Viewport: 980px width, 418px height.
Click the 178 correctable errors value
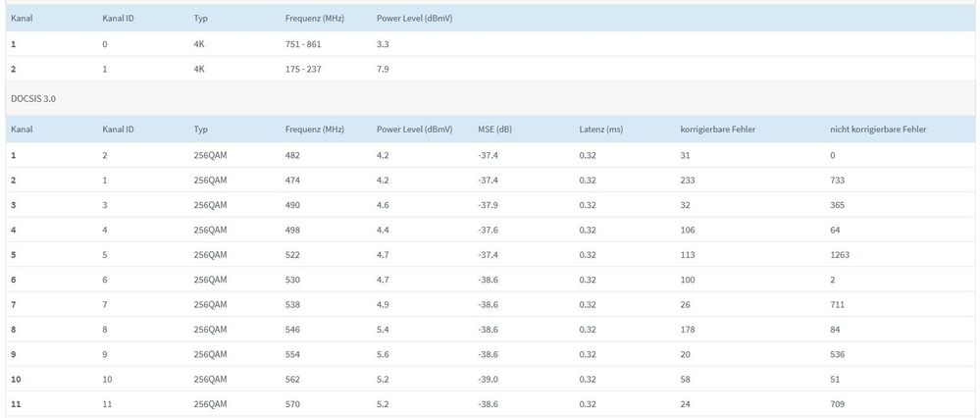pos(688,330)
